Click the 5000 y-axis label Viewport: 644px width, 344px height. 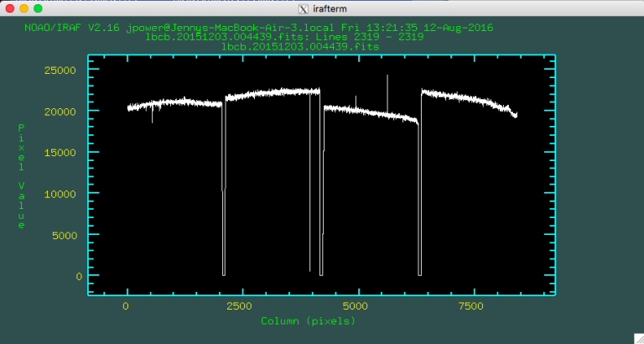[64, 236]
